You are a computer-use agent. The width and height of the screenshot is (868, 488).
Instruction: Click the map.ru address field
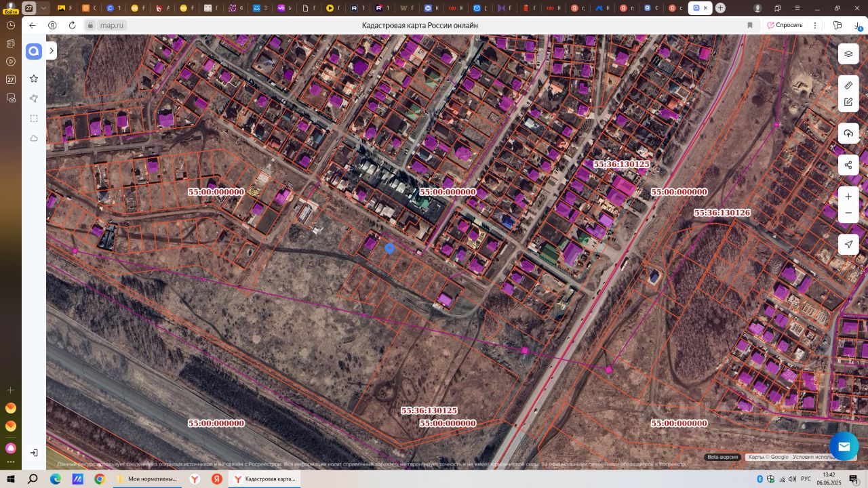[x=112, y=25]
